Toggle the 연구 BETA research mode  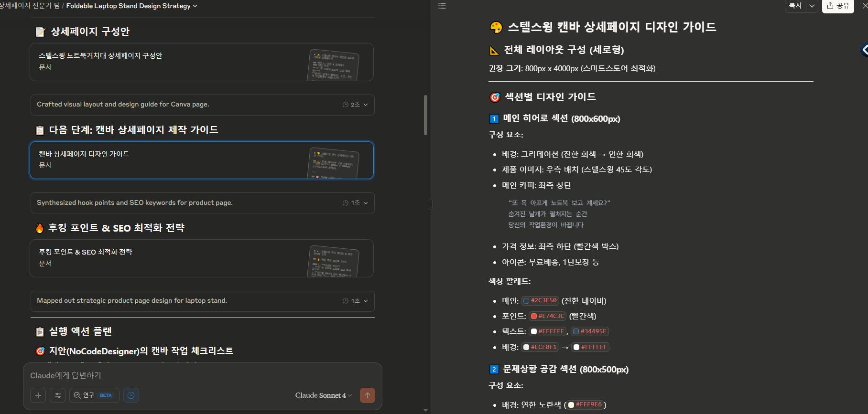tap(94, 395)
